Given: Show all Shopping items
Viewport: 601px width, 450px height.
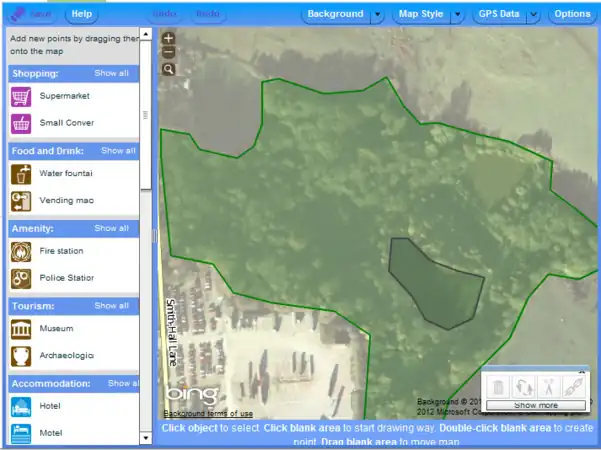Looking at the screenshot, I should (111, 73).
